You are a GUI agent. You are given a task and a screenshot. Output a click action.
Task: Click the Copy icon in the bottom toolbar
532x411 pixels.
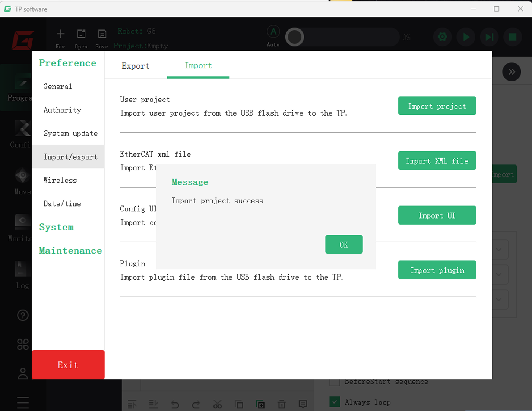(239, 404)
